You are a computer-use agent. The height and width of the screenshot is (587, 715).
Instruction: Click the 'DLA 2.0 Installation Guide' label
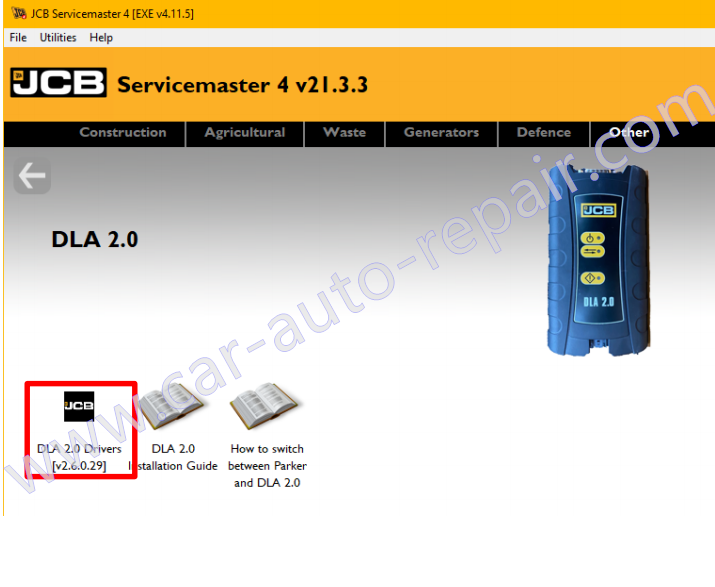tap(173, 457)
